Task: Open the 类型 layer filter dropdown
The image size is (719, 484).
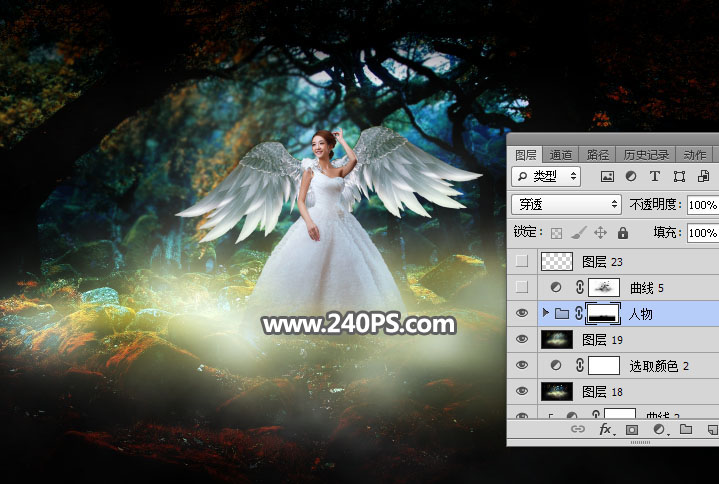Action: coord(546,176)
